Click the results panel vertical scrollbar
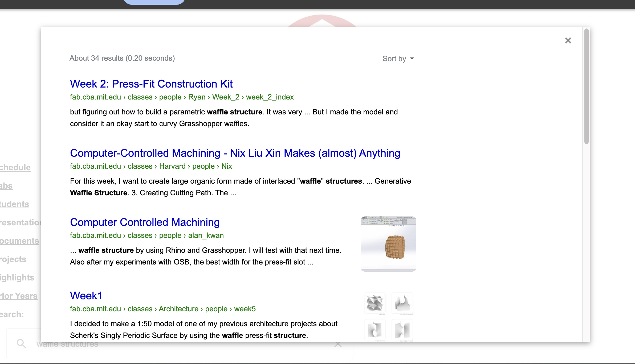This screenshot has height=364, width=635. 586,86
